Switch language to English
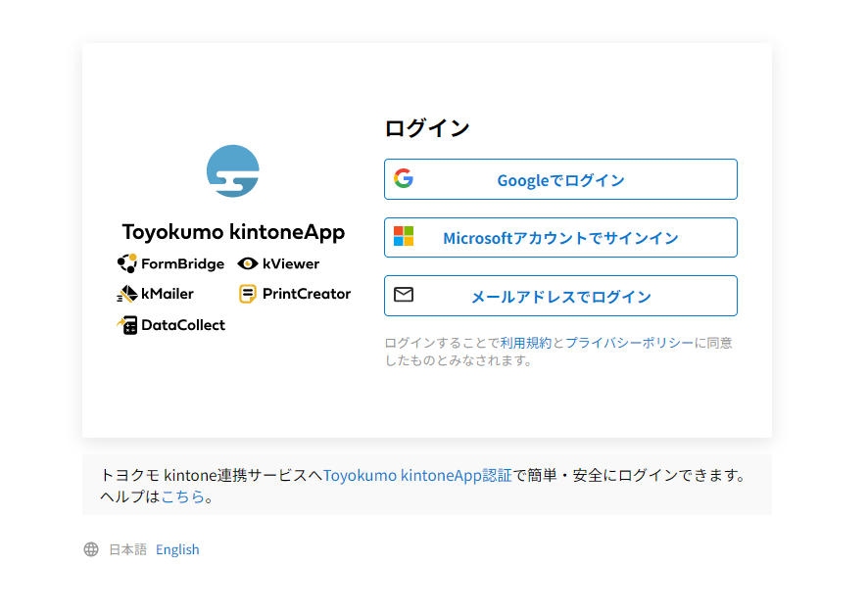The width and height of the screenshot is (868, 613). click(177, 549)
